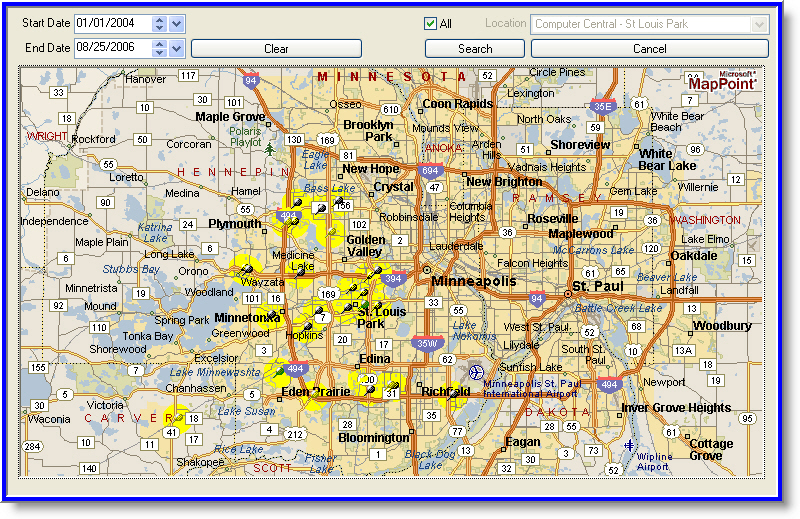Decrement End Date with down arrow
800x519 pixels.
pos(160,52)
